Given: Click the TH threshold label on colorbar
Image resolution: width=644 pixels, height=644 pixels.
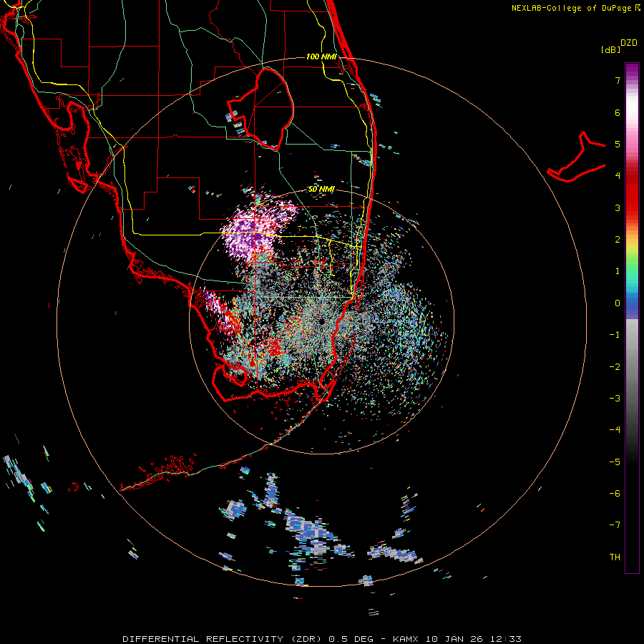Looking at the screenshot, I should pos(615,557).
